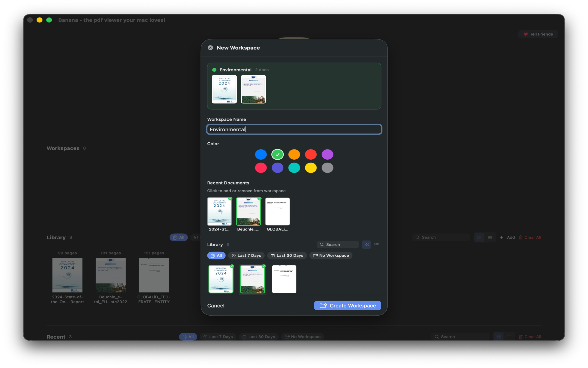
Task: Switch dialog Library to grid view
Action: [x=366, y=244]
